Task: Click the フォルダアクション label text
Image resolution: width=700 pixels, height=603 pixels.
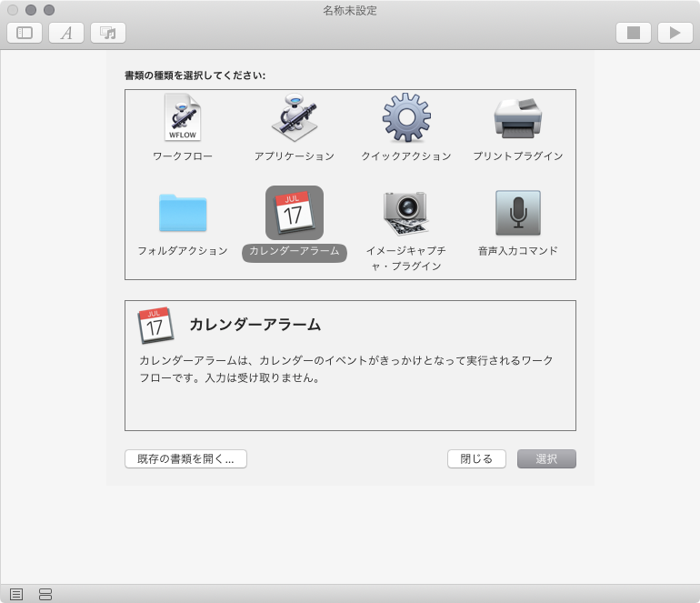Action: (183, 251)
